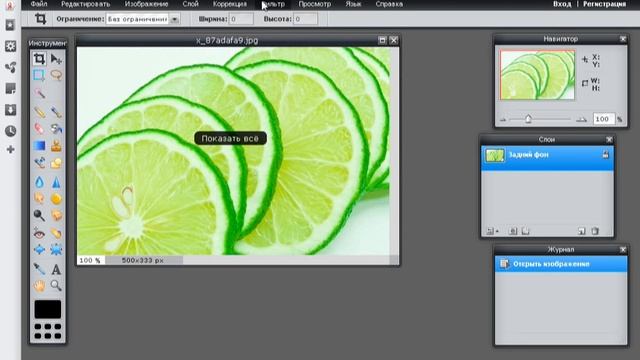Select the Bloat tool
This screenshot has width=640, height=360.
[x=39, y=249]
